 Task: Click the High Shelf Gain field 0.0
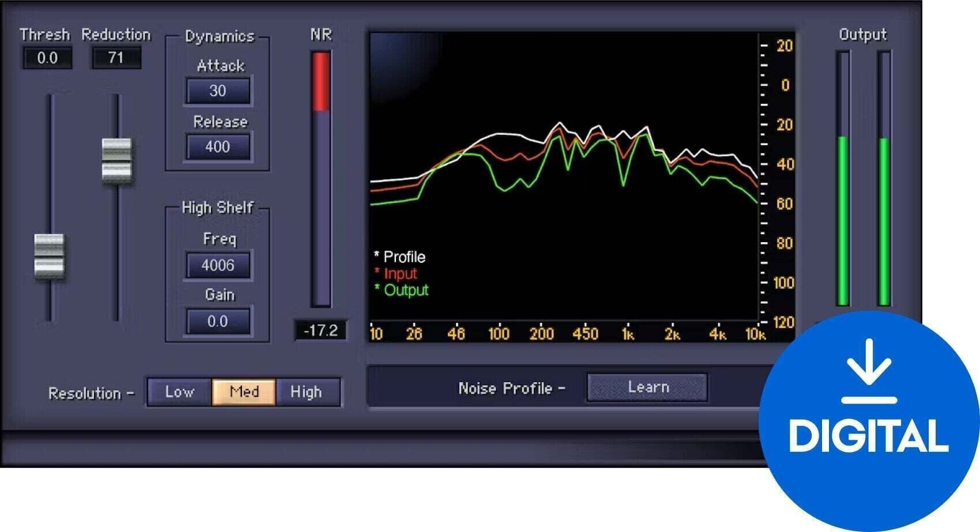[218, 322]
